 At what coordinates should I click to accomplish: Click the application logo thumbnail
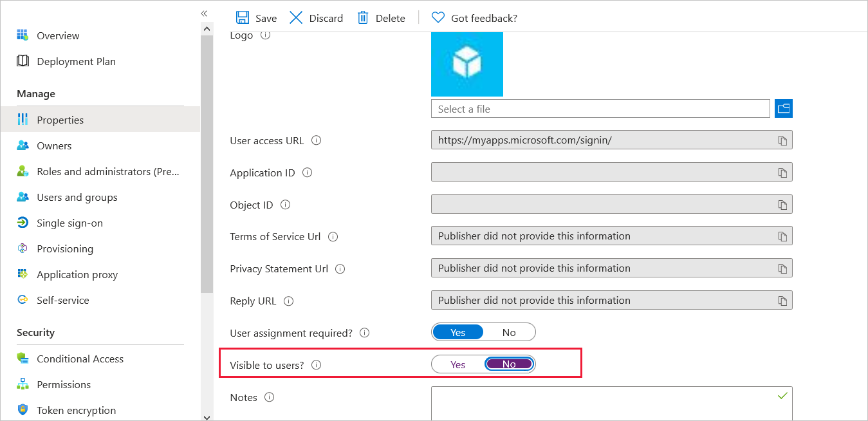[467, 64]
